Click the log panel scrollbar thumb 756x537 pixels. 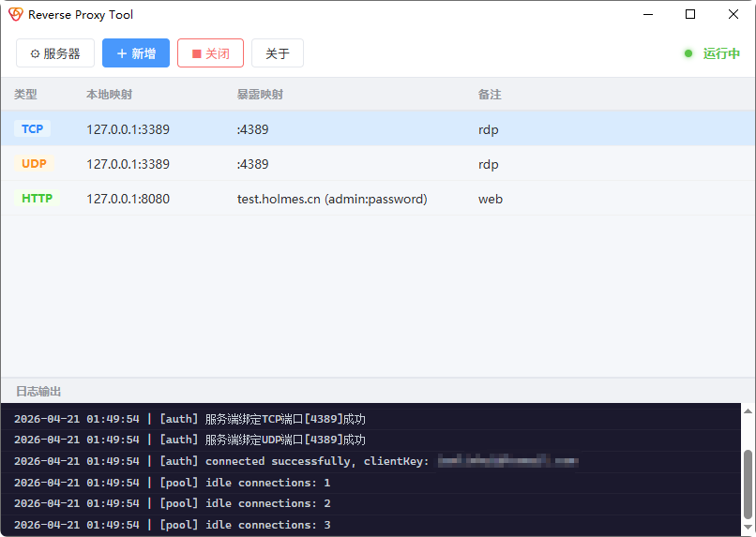pos(748,484)
